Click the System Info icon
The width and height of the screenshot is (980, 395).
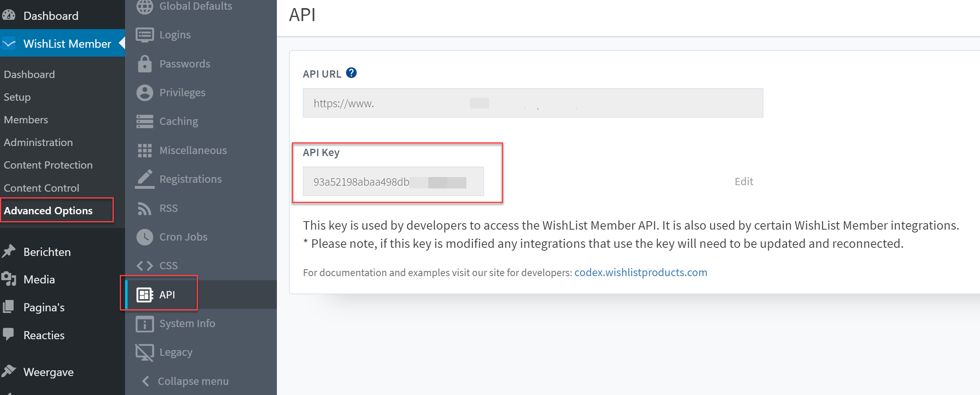click(x=145, y=324)
